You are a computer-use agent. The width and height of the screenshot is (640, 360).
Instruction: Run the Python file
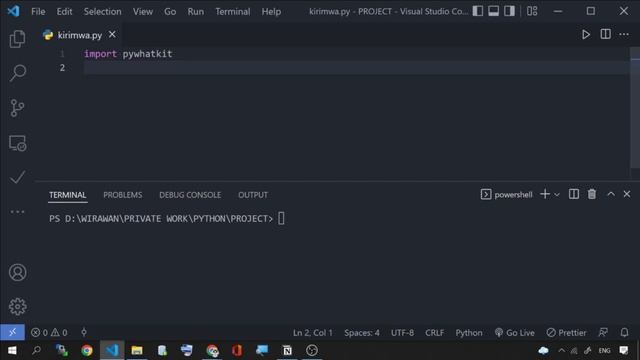(x=586, y=35)
